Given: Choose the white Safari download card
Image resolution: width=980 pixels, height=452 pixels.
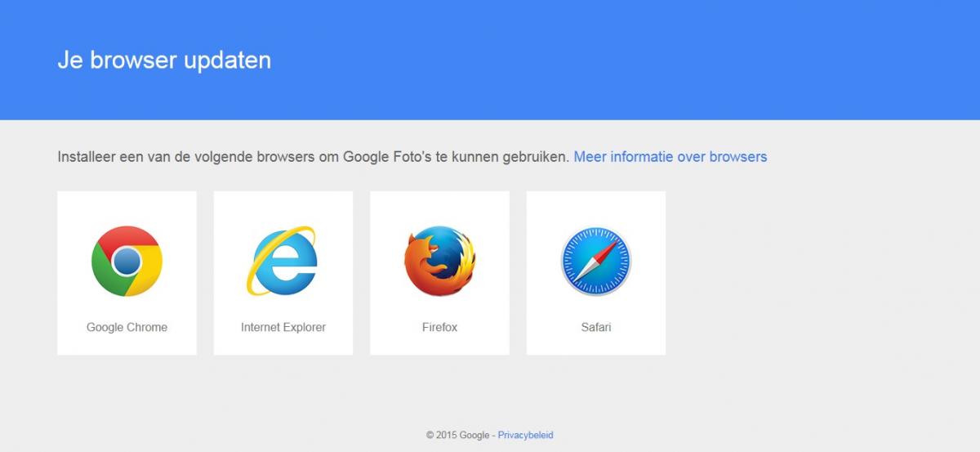Looking at the screenshot, I should tap(596, 273).
